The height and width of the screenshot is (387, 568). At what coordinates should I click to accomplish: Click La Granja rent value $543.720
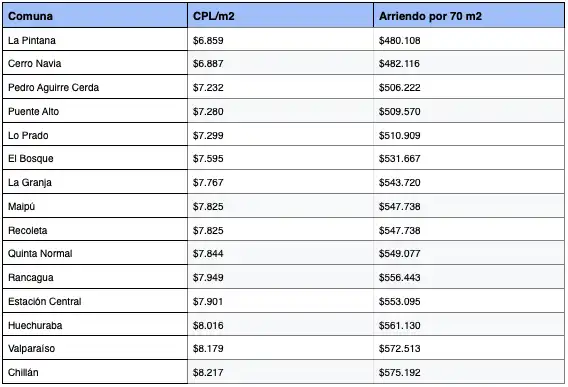coord(400,182)
